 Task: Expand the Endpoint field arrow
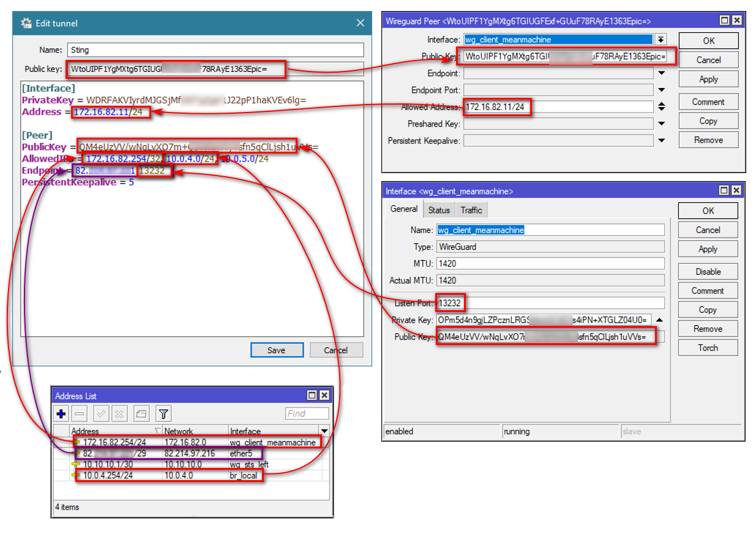pos(661,73)
